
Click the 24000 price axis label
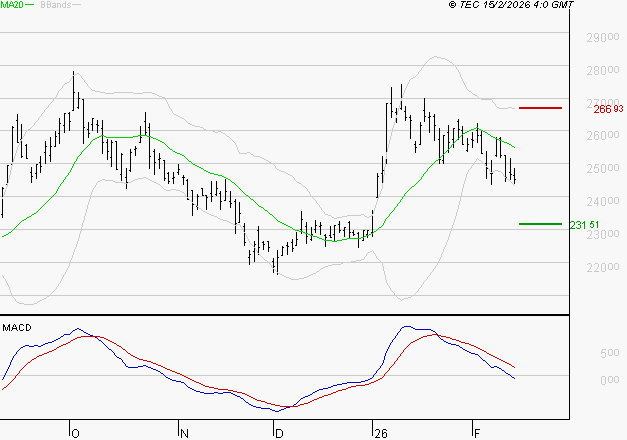tap(603, 202)
